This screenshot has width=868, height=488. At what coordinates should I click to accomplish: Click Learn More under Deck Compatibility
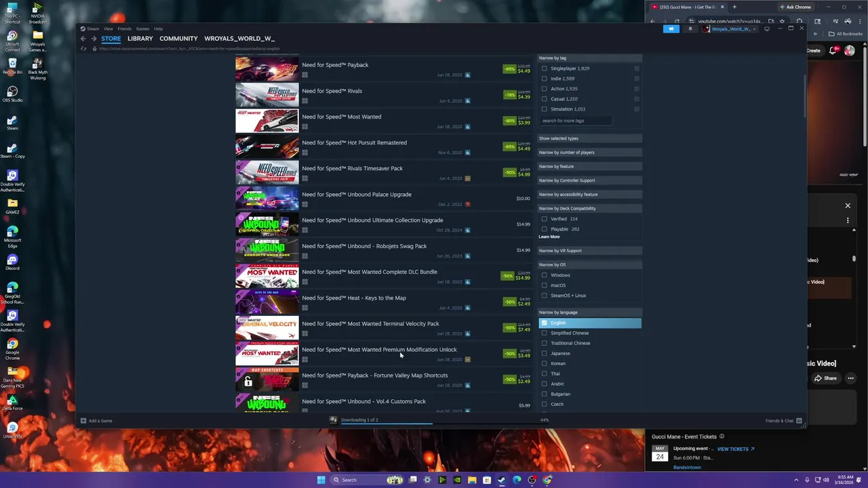pos(549,237)
